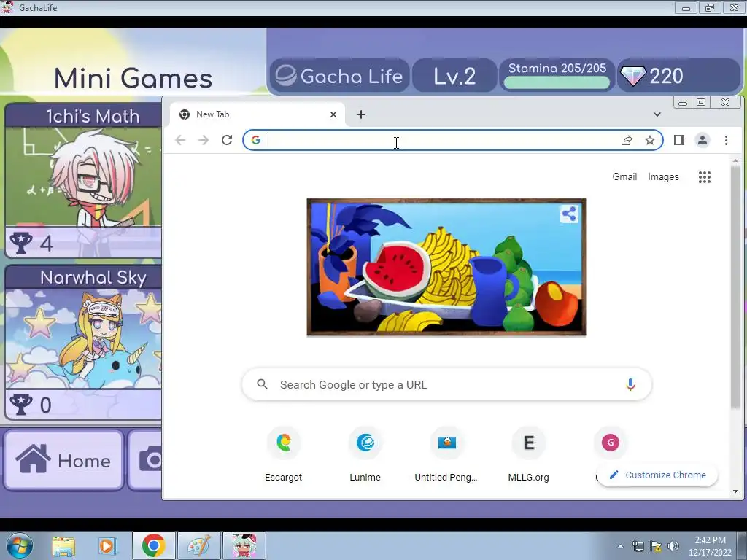747x560 pixels.
Task: Click the 1chi's Math trophy score 4
Action: click(32, 244)
